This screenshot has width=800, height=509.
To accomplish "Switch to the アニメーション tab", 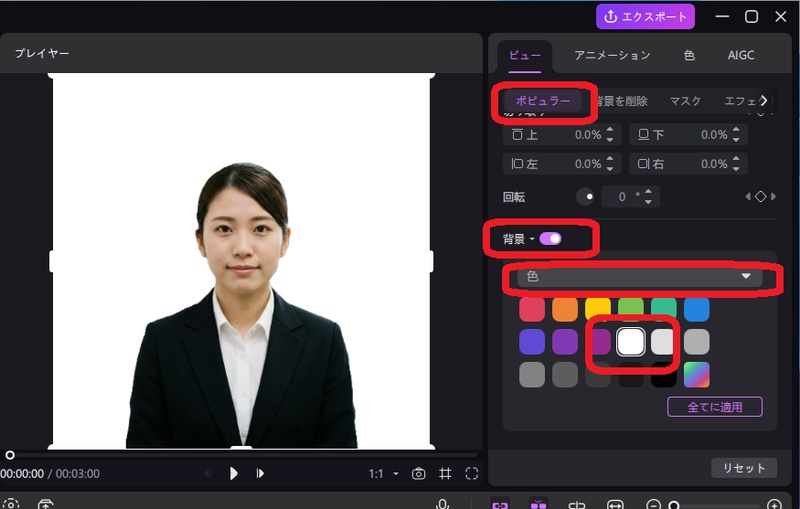I will pos(612,55).
